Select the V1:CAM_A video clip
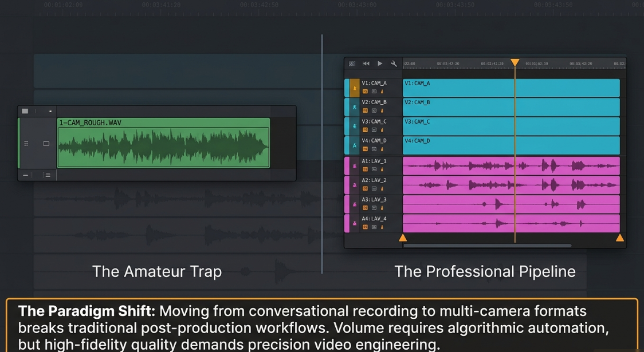Screen dimensions: 644x352 (511, 88)
